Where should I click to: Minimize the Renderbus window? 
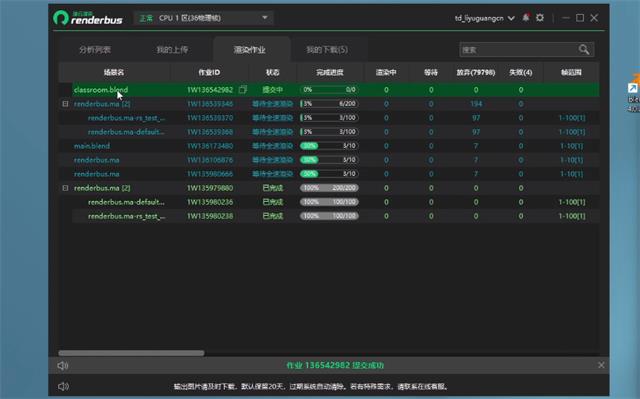tap(565, 18)
